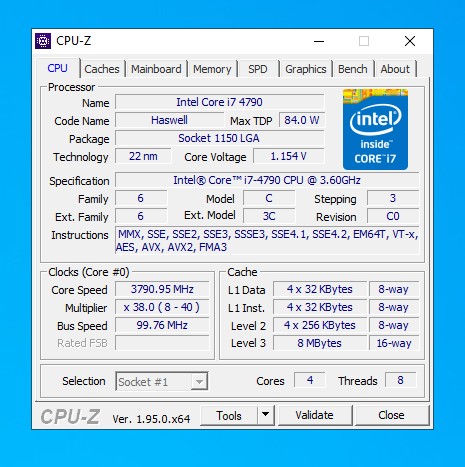Minimize the CPU-Z window
The height and width of the screenshot is (467, 465).
[x=319, y=41]
